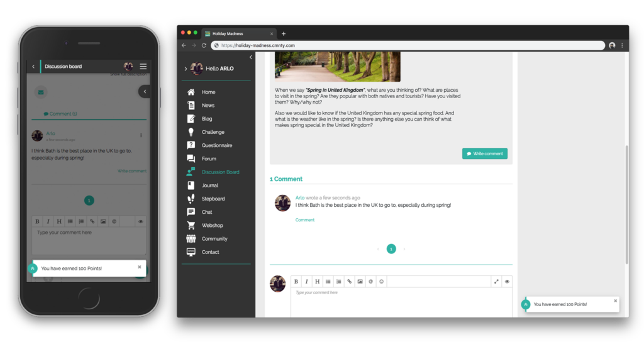Select page 1 in browser pagination
644x342 pixels.
(391, 249)
